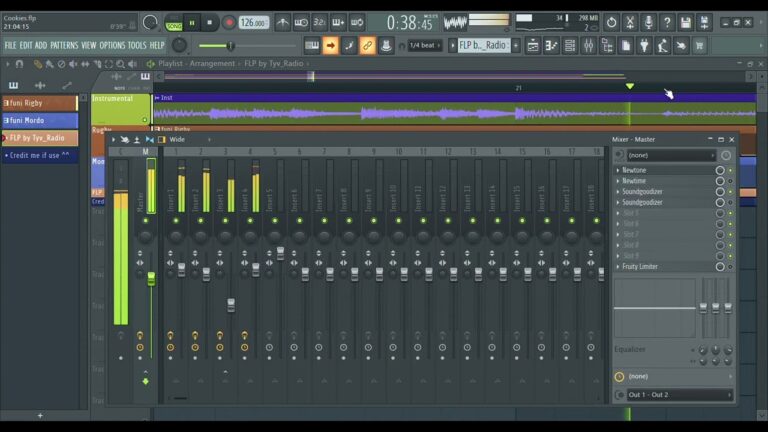Viewport: 768px width, 432px height.
Task: Click the microphone one-click recording icon
Action: pos(648,23)
